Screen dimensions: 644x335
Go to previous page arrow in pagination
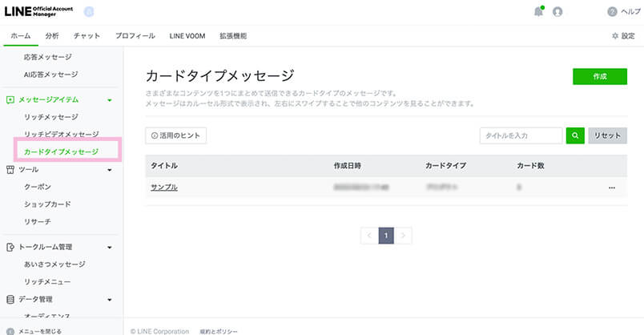click(368, 236)
